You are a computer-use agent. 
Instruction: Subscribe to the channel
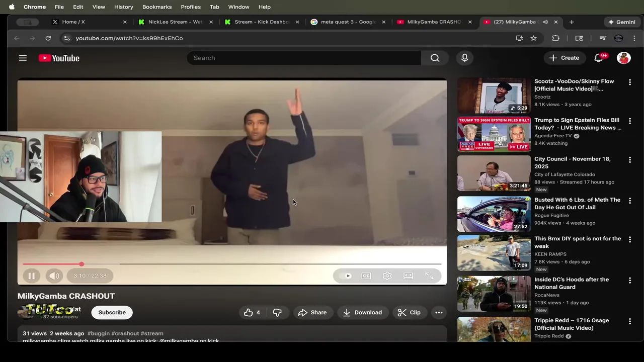click(x=112, y=312)
